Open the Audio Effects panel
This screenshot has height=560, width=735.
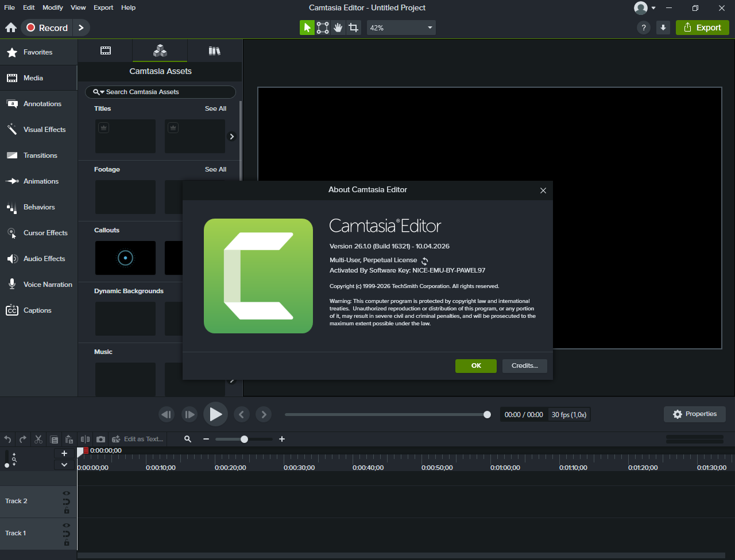point(38,259)
